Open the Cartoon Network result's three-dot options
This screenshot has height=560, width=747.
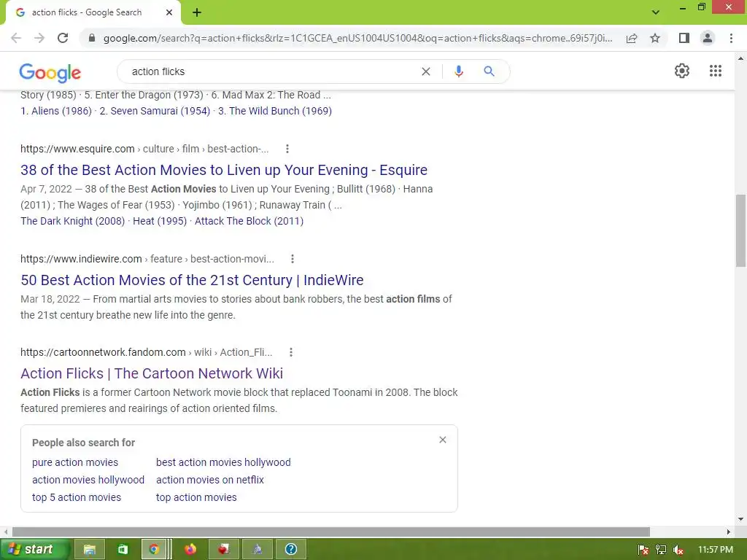(291, 352)
